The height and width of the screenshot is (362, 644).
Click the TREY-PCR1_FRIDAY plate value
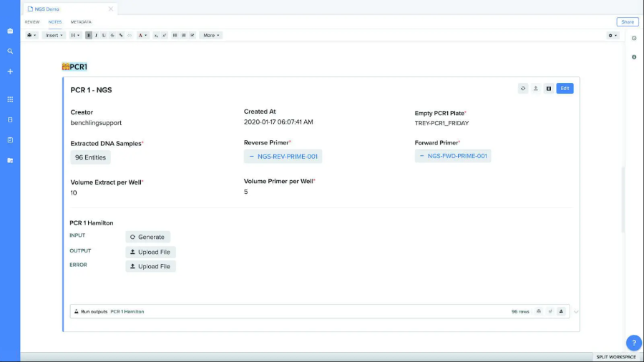(441, 123)
